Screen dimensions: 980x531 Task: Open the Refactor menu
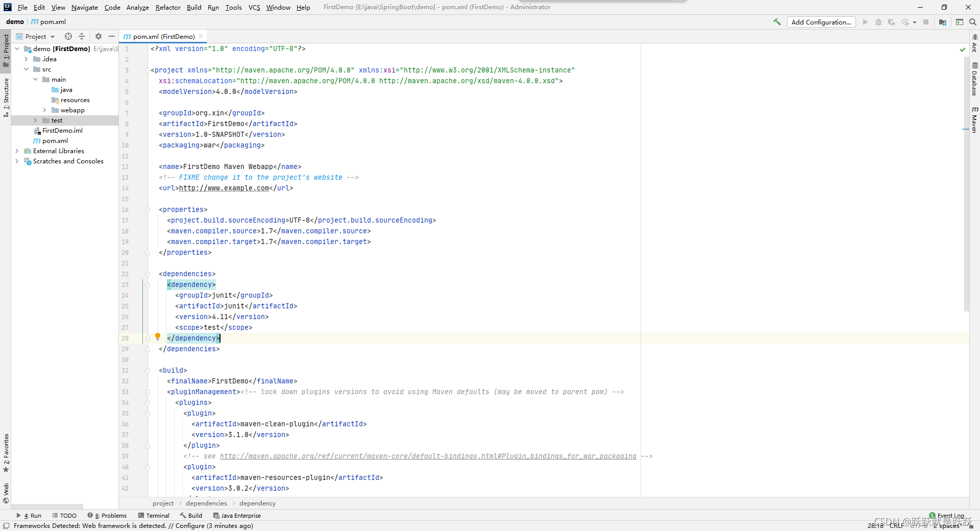168,7
